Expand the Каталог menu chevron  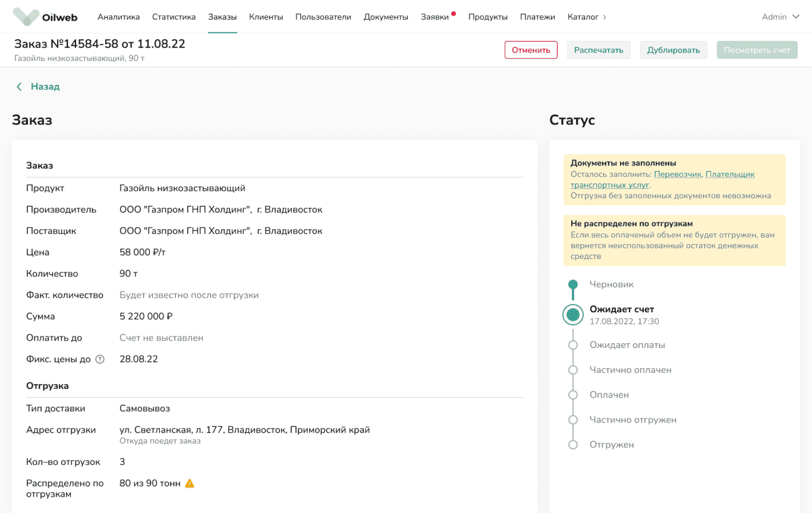pyautogui.click(x=604, y=17)
